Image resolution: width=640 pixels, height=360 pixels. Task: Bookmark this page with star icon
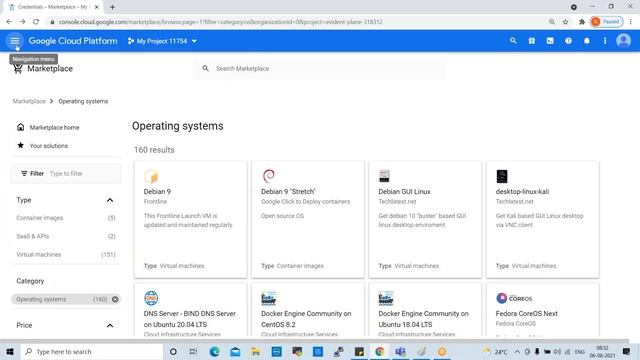(565, 22)
